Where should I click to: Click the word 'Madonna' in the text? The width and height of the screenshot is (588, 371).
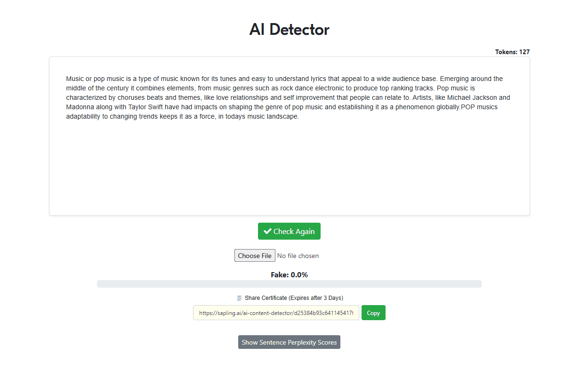80,107
